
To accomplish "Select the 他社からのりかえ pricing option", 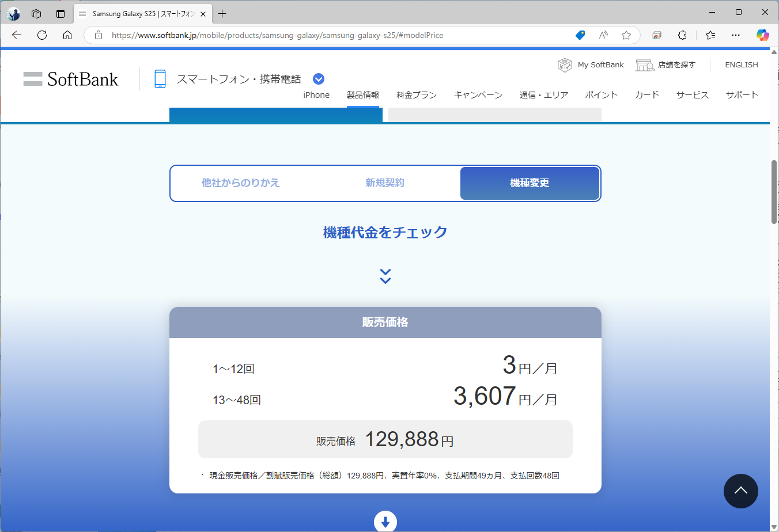I will tap(240, 183).
